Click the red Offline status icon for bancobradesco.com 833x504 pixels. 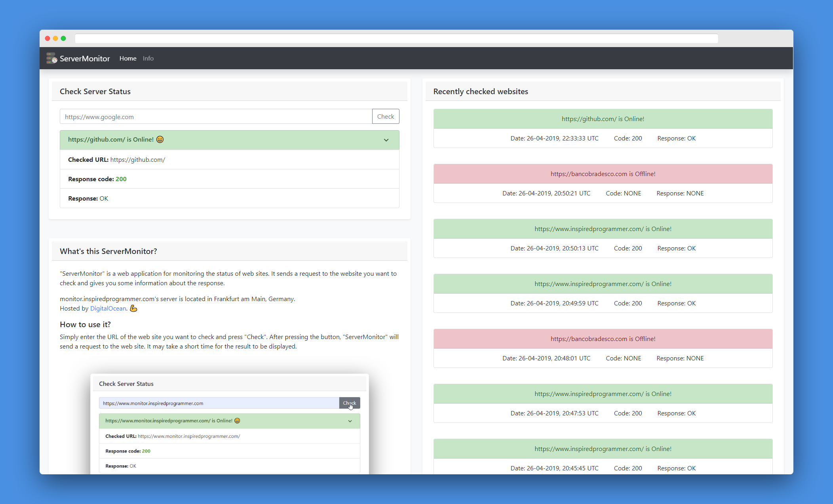point(603,174)
